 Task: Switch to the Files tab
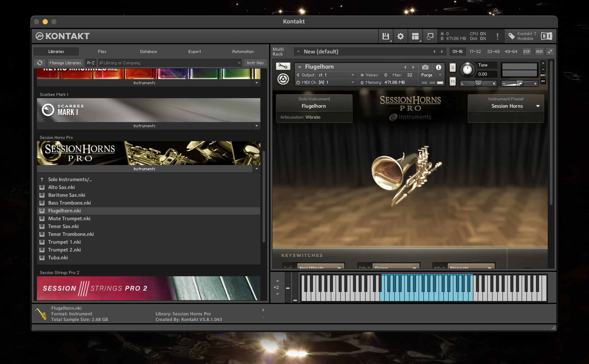(102, 51)
